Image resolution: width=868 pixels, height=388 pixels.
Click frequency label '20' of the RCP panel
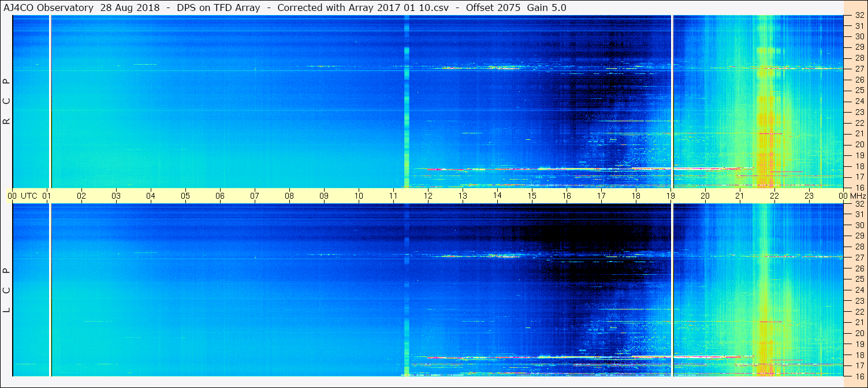tap(859, 144)
